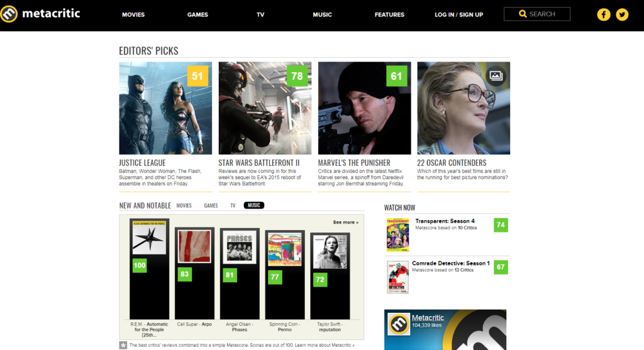The image size is (644, 350).
Task: Switch New and Notable to Games tab
Action: 211,205
